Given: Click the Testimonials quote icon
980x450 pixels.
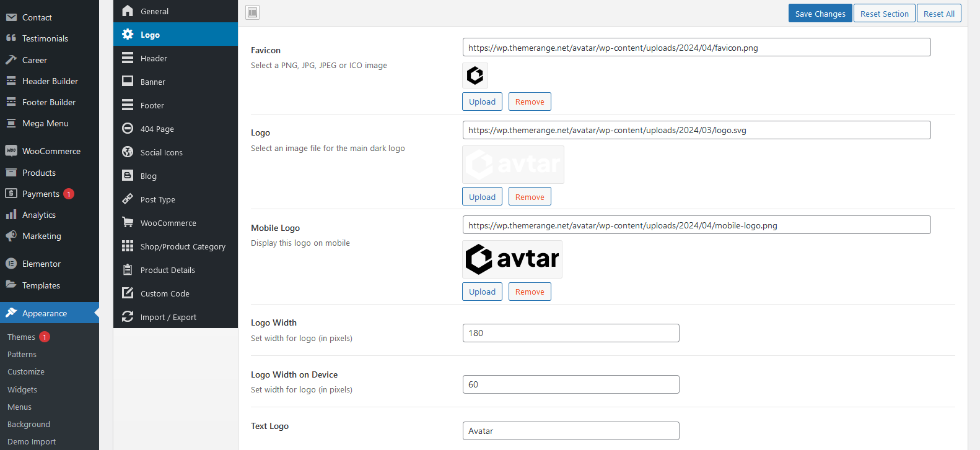Looking at the screenshot, I should (x=11, y=38).
